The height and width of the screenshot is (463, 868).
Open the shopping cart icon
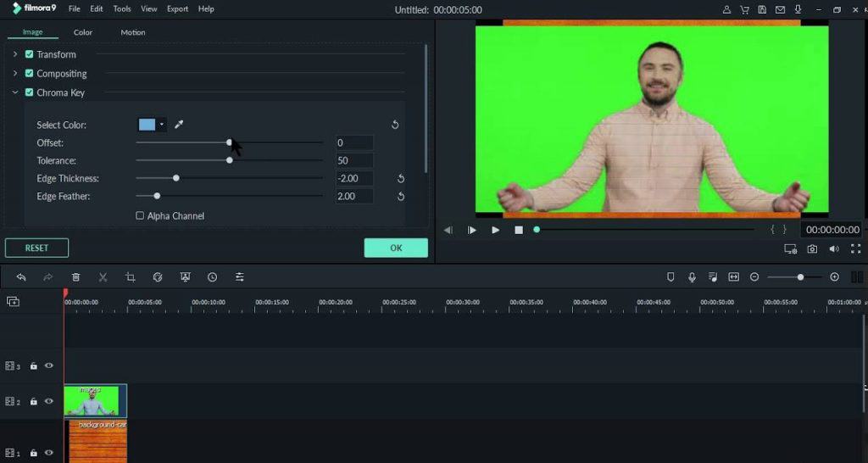coord(744,9)
